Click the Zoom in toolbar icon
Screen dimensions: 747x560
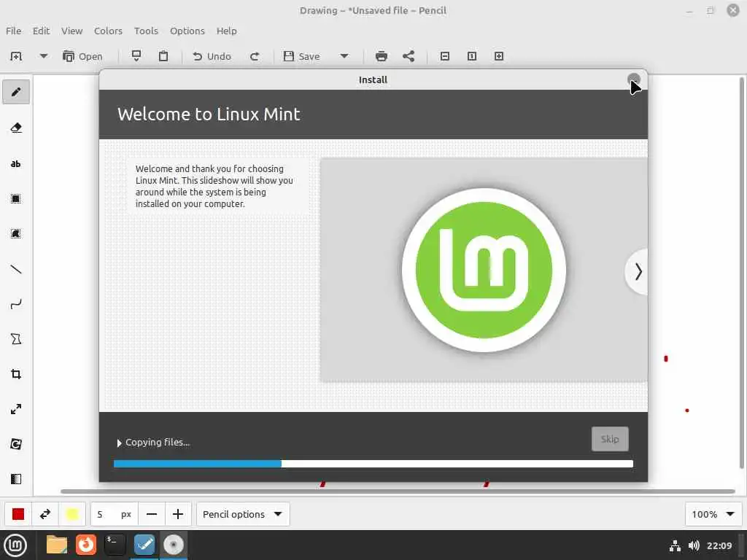(499, 56)
